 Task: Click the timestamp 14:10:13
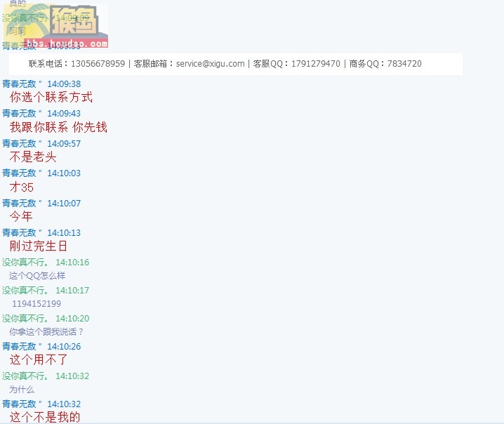tap(64, 233)
